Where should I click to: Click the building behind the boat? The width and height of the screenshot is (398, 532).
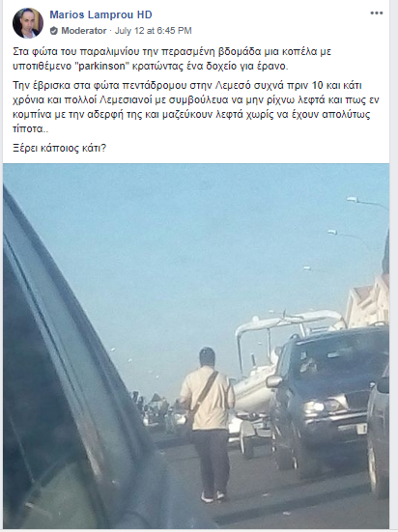click(367, 300)
